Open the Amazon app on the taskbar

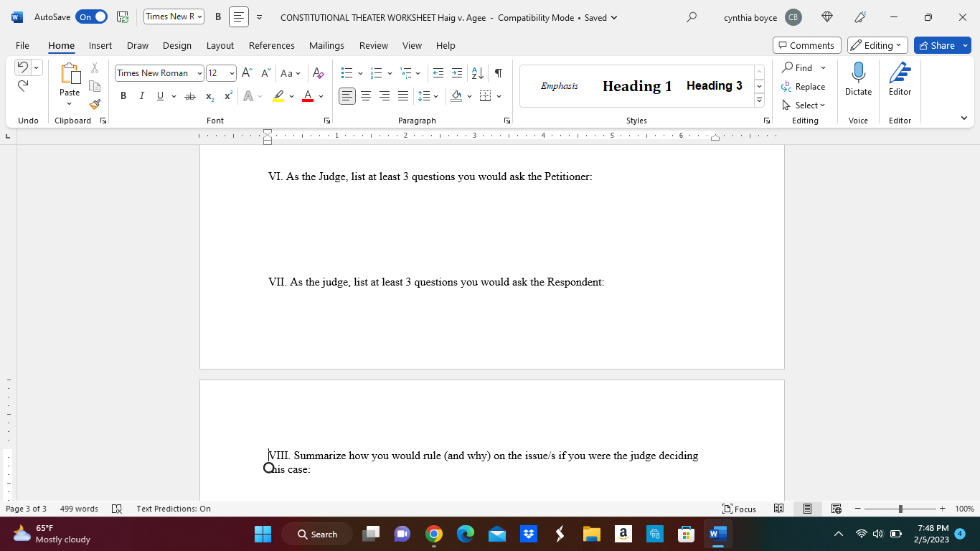(623, 534)
